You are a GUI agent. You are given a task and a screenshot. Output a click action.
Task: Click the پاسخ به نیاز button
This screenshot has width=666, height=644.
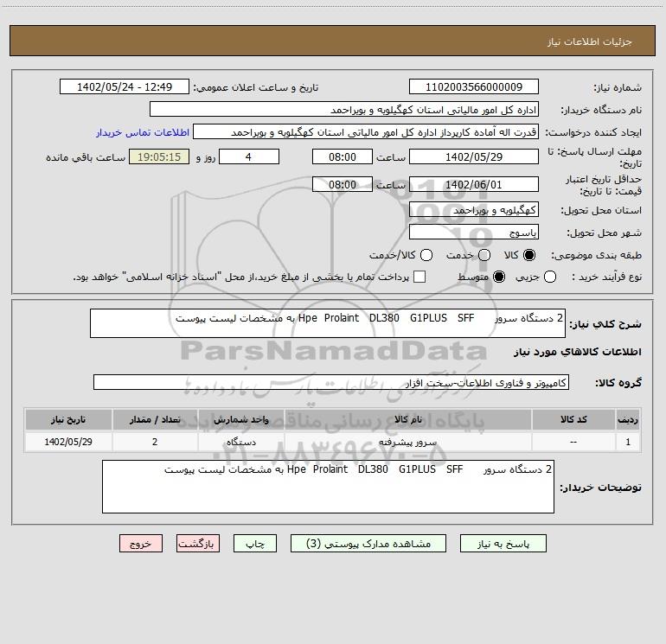[x=503, y=544]
